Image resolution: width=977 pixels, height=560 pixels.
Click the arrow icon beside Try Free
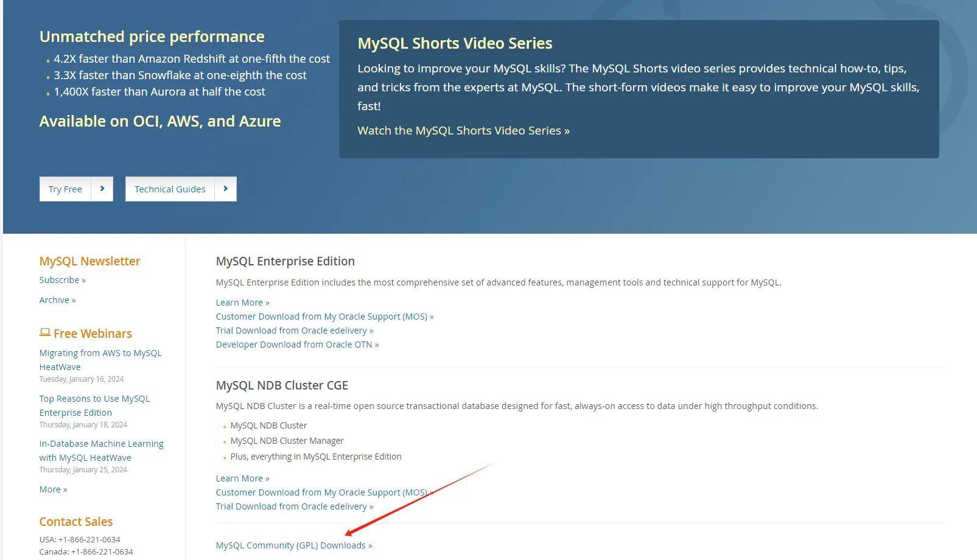tap(102, 189)
